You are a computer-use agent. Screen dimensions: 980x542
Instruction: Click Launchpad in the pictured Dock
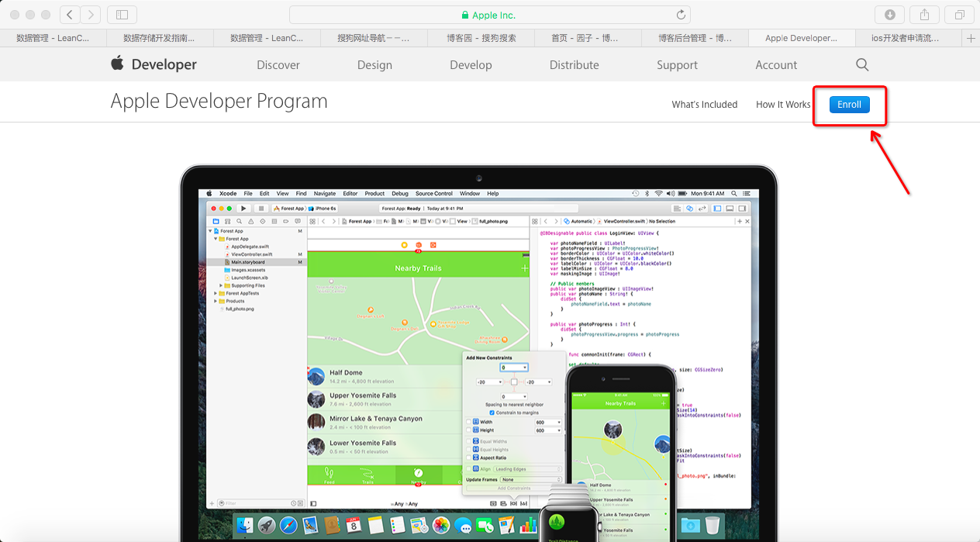[x=267, y=526]
